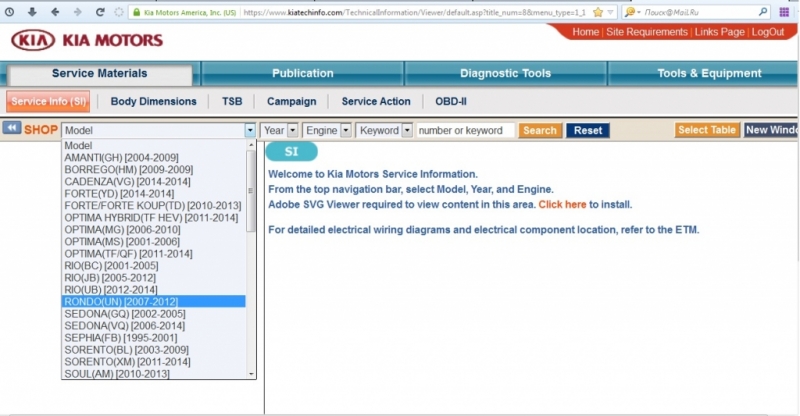Click the Kia Motors logo
Image resolution: width=800 pixels, height=416 pixels.
[x=86, y=41]
